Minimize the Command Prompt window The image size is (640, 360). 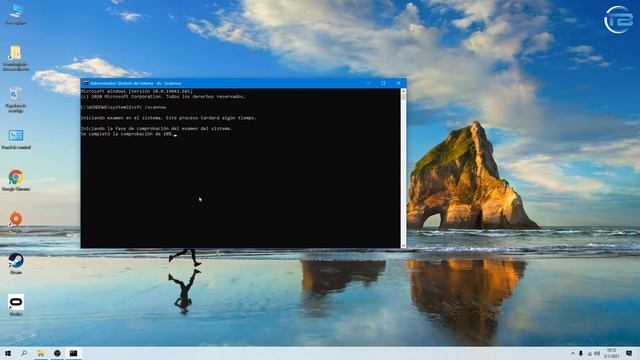click(x=368, y=83)
